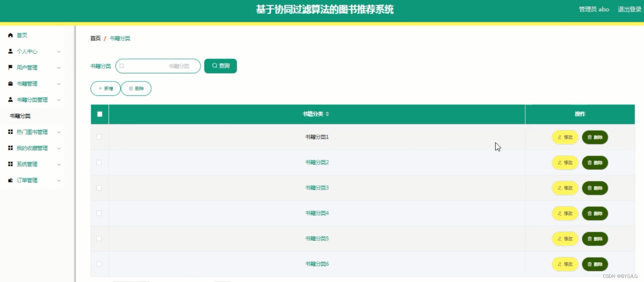Select the 首页 home icon in sidebar
Viewport: 644px width, 282px height.
pos(10,35)
